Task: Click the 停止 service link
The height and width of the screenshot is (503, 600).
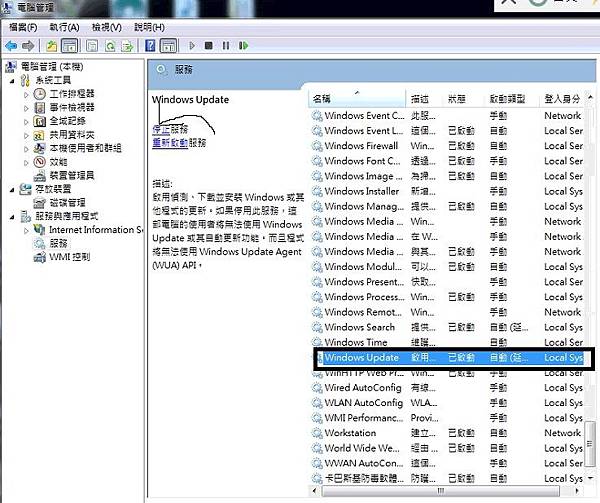Action: (161, 129)
